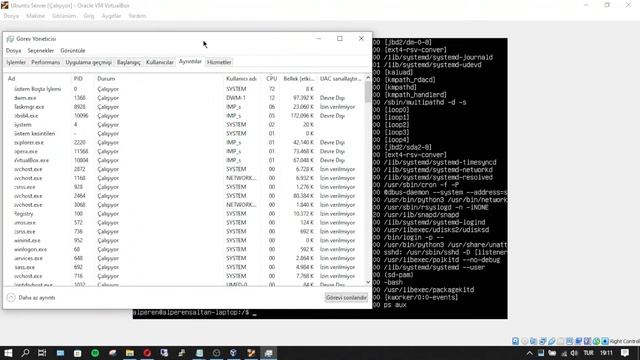Screen dimensions: 640x360
Task: Select the Taskmgr.exe process row
Action: 184,107
